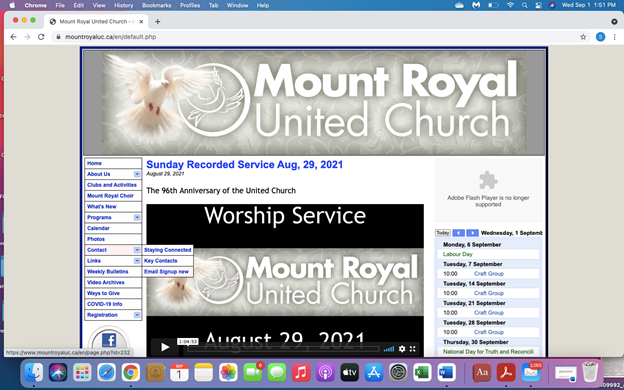The width and height of the screenshot is (624, 390).
Task: Open the Bookmarks menu in menu bar
Action: (x=156, y=5)
